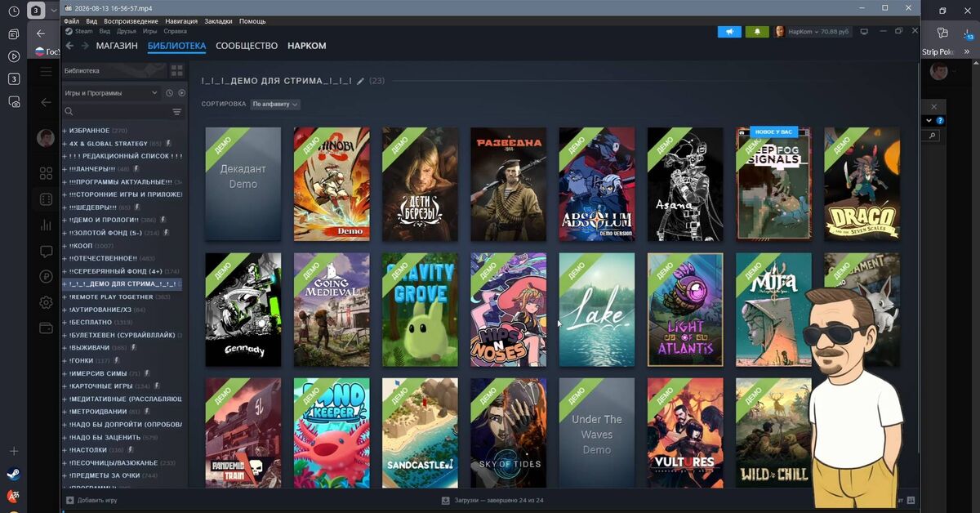This screenshot has height=513, width=980.
Task: Open the wallet icon in browser sidebar
Action: pos(46,328)
